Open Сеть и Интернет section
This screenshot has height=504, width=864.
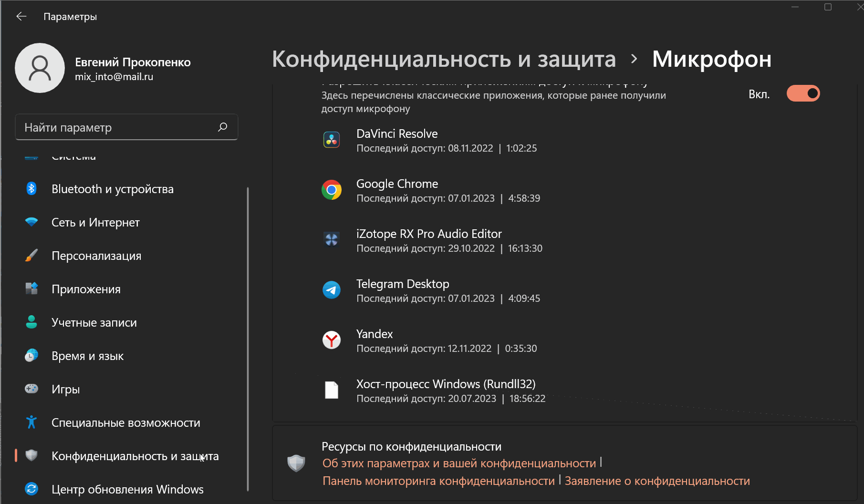95,223
